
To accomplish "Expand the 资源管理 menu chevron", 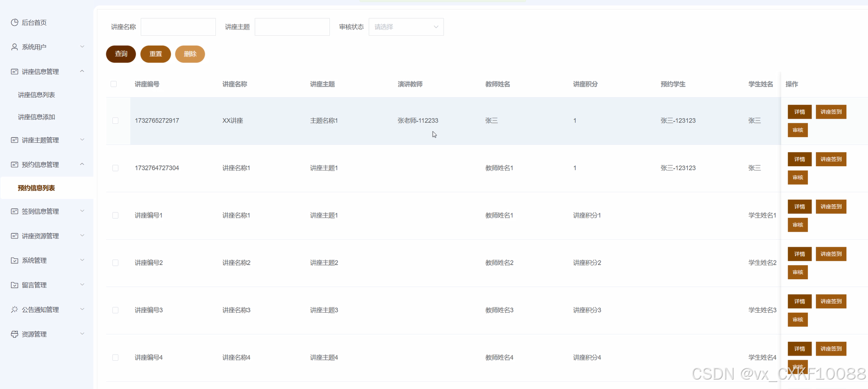I will 82,333.
